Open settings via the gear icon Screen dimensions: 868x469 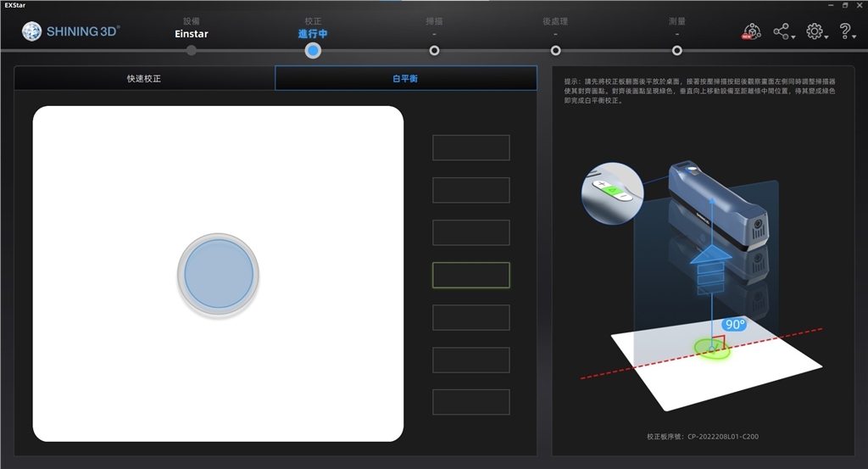coord(814,31)
